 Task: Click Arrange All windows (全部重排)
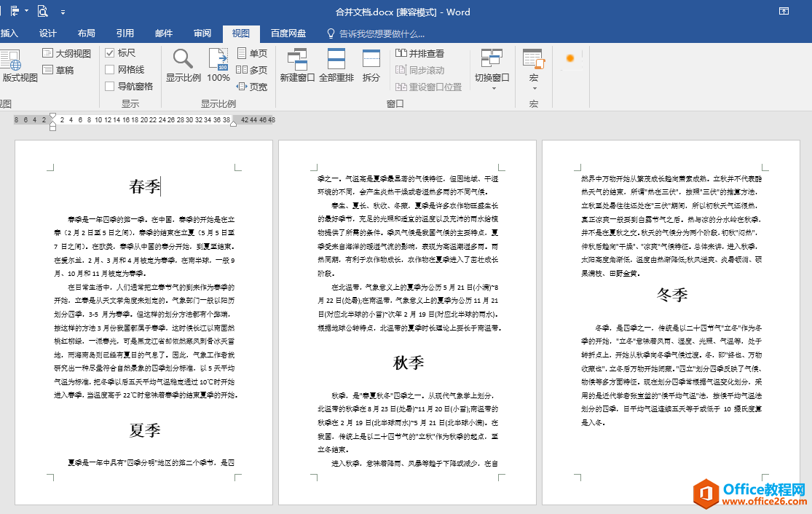[x=336, y=66]
